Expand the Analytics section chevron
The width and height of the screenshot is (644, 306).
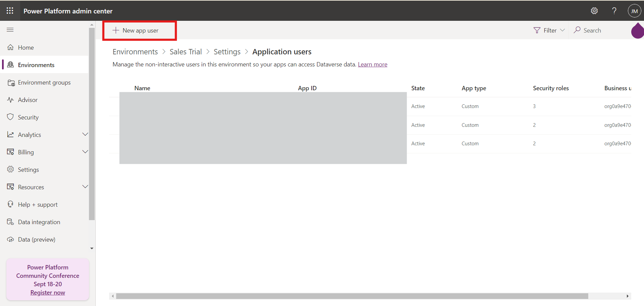[85, 135]
